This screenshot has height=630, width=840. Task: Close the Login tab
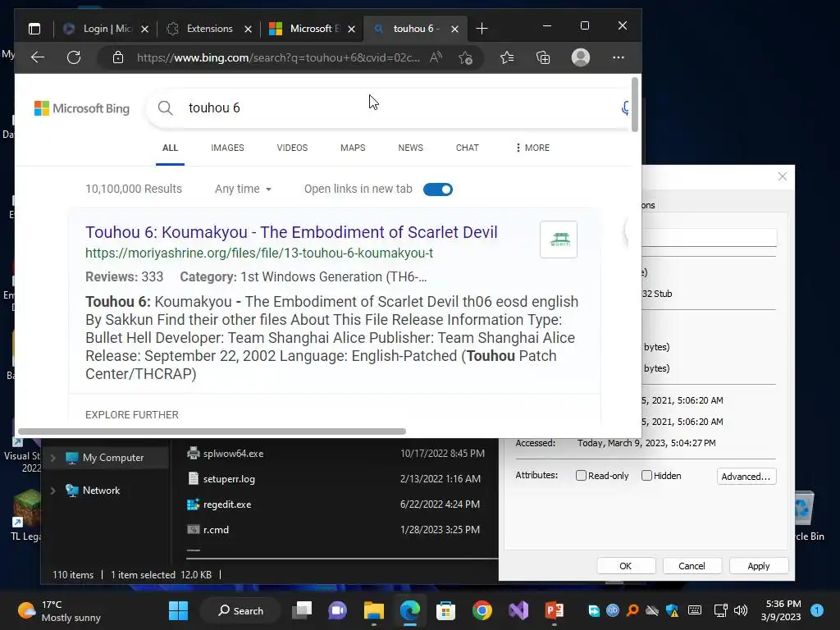pyautogui.click(x=144, y=29)
